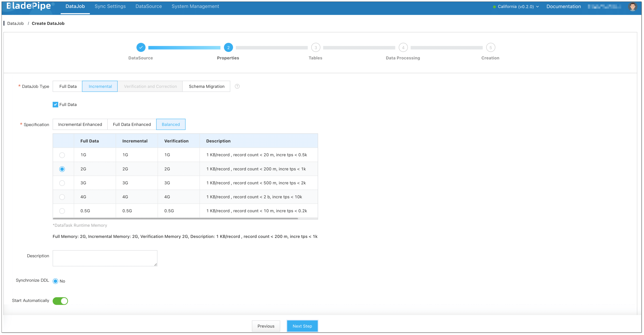This screenshot has height=335, width=644.
Task: Choose Incremental Enhanced specification option
Action: (x=80, y=124)
